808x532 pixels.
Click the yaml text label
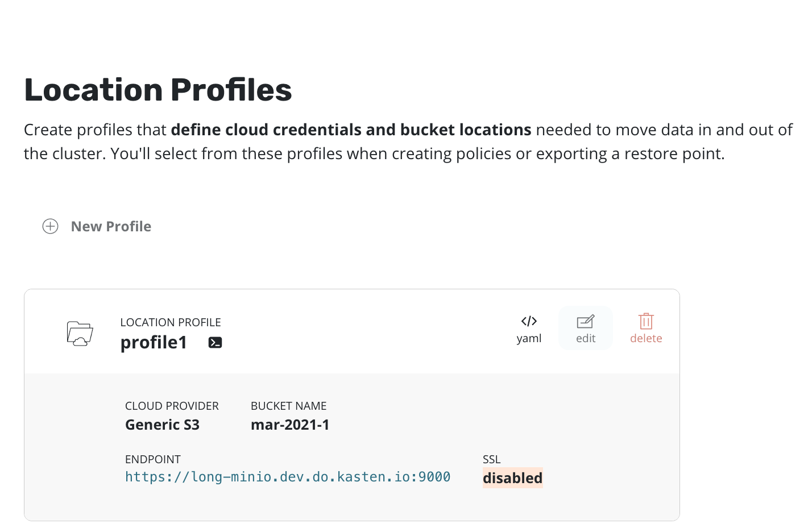tap(529, 338)
